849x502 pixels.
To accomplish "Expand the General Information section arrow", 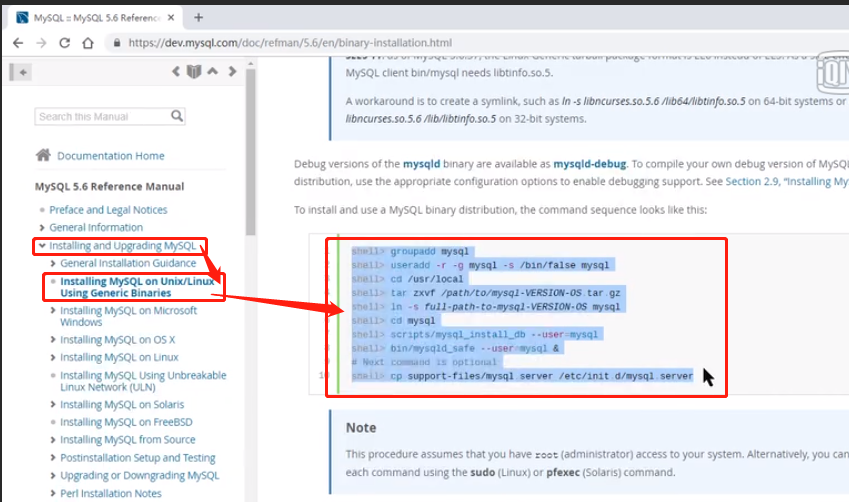I will point(42,227).
